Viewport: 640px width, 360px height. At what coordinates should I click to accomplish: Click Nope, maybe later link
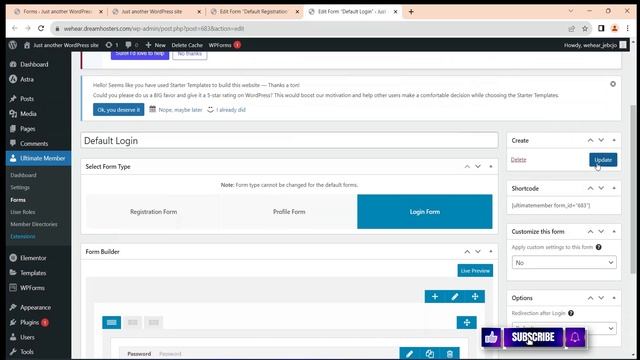[x=180, y=110]
